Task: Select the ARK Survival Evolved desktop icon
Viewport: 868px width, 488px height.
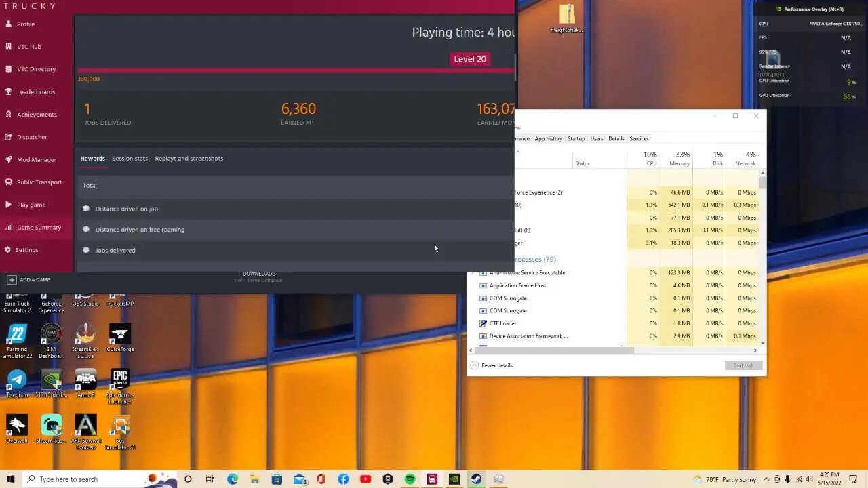Action: [85, 432]
